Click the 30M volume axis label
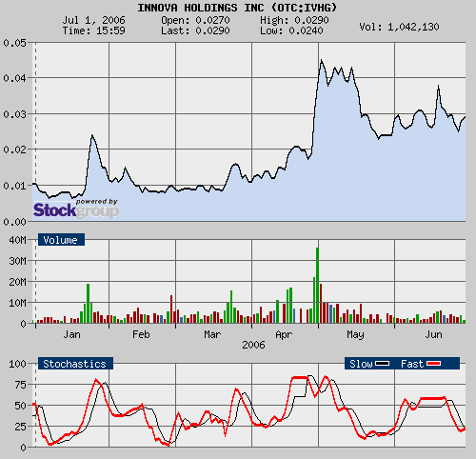Screen dimensions: 476x459 click(x=17, y=261)
